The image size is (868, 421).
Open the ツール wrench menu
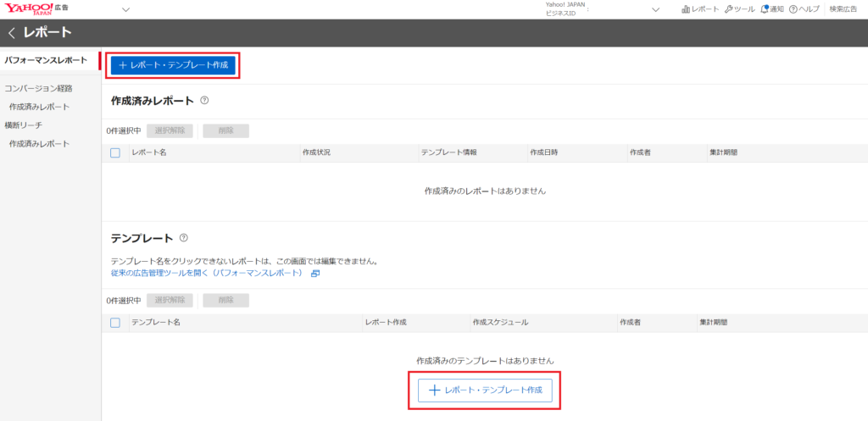click(739, 9)
